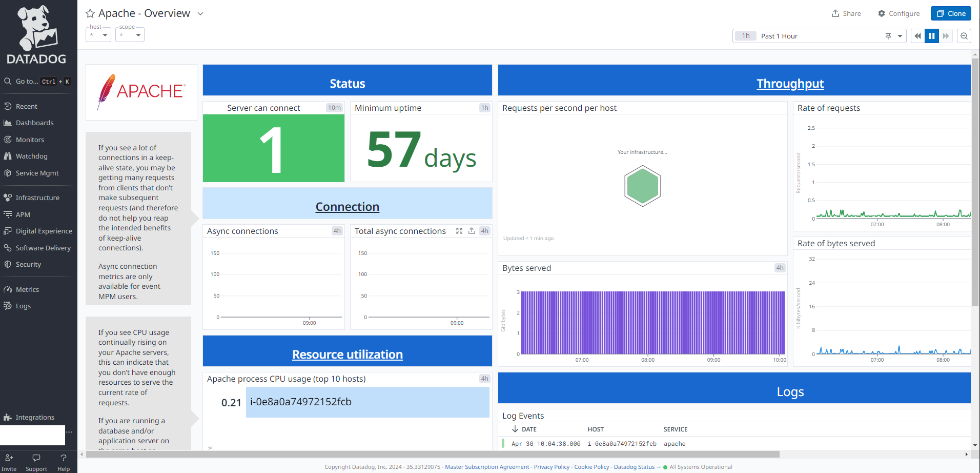This screenshot has width=980, height=473.
Task: Sort log events by the DATE column
Action: tap(528, 429)
